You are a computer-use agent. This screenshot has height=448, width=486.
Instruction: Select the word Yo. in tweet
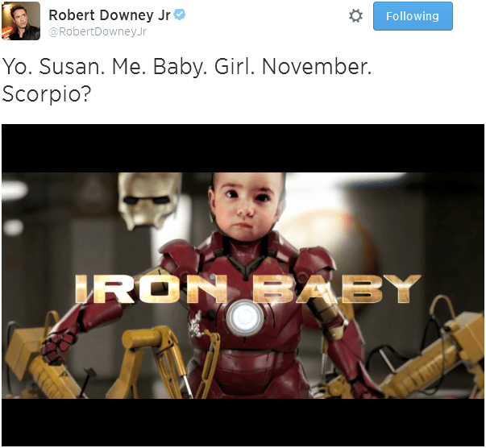(x=18, y=66)
